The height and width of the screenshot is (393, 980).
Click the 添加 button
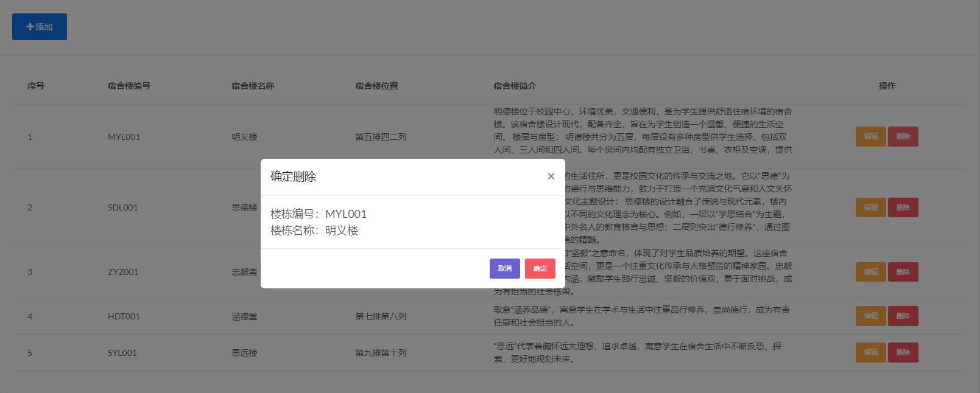tap(40, 27)
